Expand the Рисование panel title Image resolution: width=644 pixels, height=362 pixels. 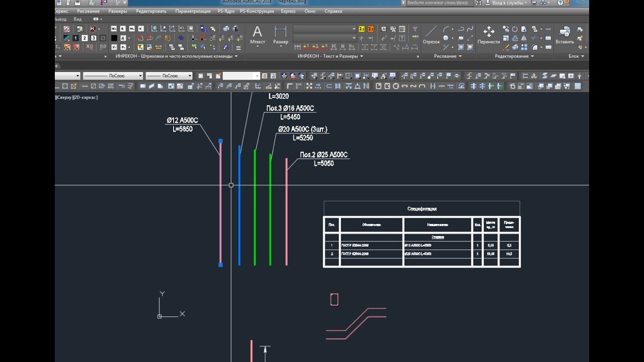tap(448, 56)
